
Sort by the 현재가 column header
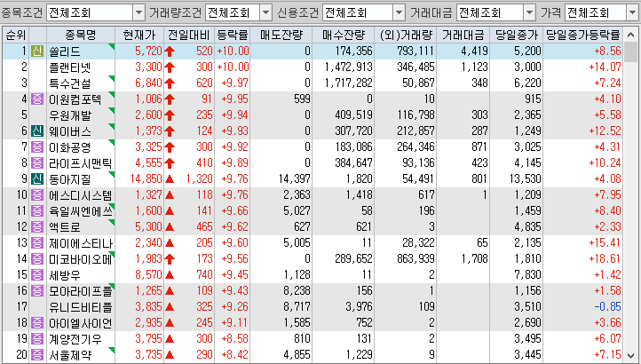[139, 35]
